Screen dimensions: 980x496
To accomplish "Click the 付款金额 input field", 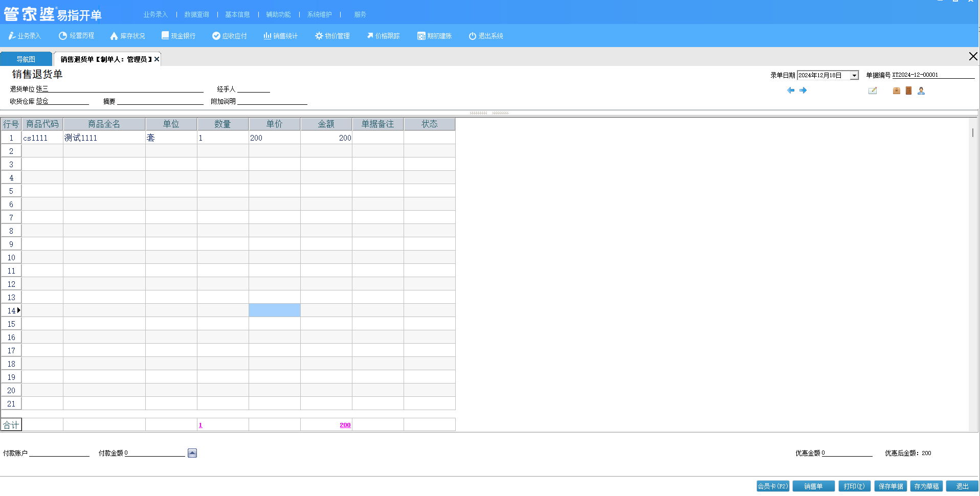I will coord(154,453).
